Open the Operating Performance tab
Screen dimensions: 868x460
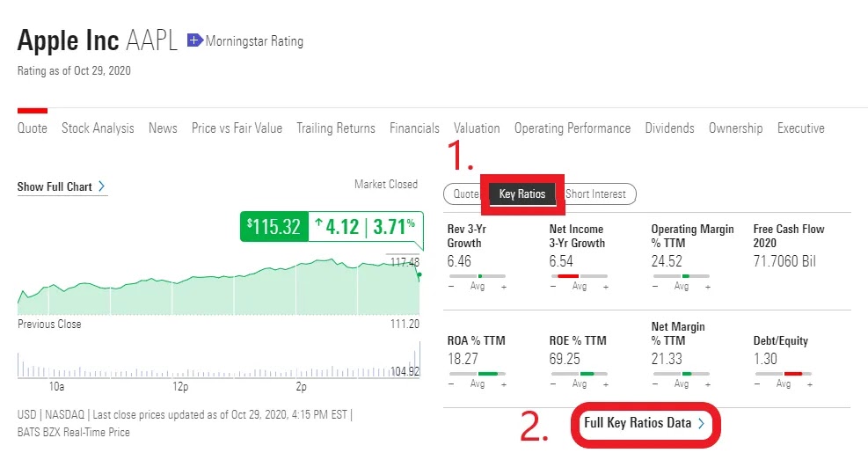(x=573, y=128)
